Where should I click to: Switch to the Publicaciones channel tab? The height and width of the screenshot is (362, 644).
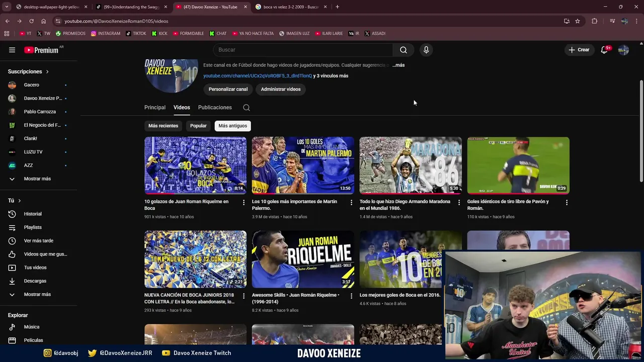click(x=215, y=108)
